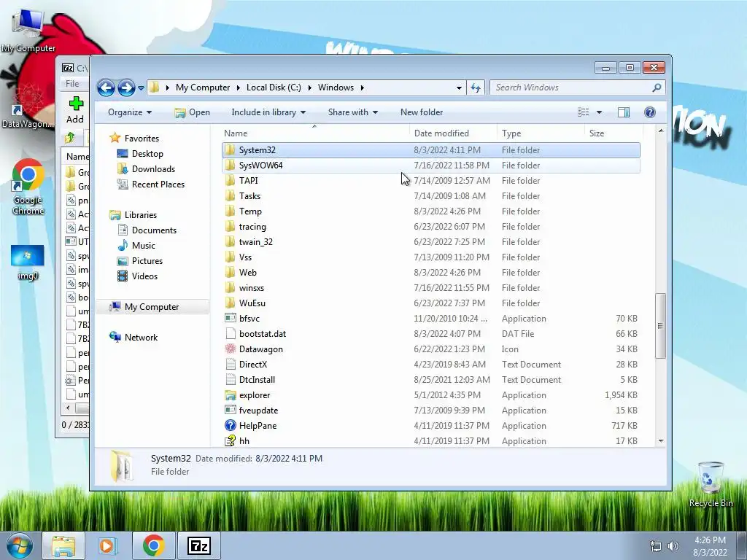Select My Computer in the navigation pane
747x560 pixels.
pyautogui.click(x=152, y=307)
